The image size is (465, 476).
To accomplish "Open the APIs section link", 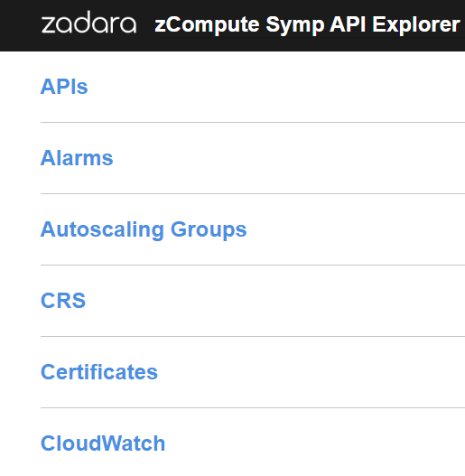I will point(64,87).
